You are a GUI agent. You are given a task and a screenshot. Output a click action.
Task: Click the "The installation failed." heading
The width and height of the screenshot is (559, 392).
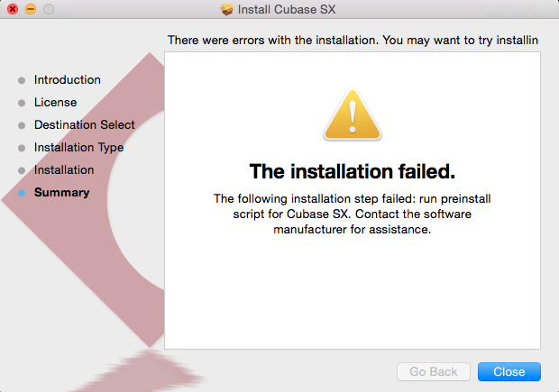coord(352,171)
